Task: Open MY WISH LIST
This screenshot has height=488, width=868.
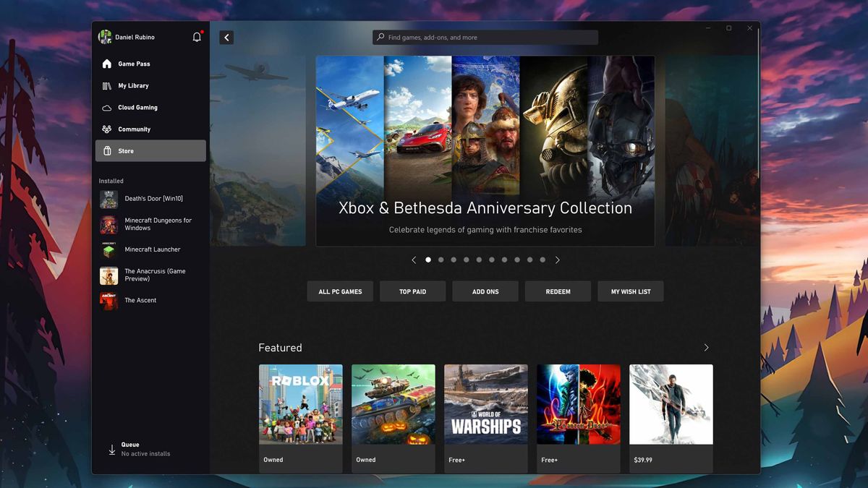Action: point(630,291)
